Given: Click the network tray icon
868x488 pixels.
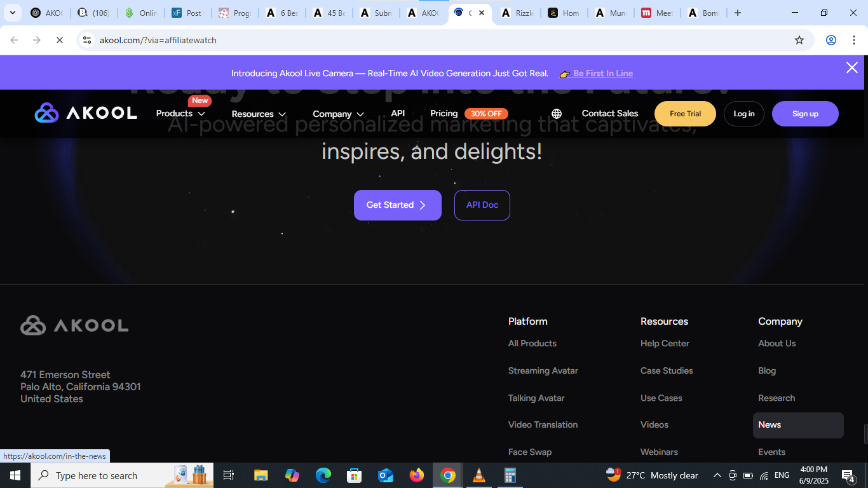Looking at the screenshot, I should point(764,475).
